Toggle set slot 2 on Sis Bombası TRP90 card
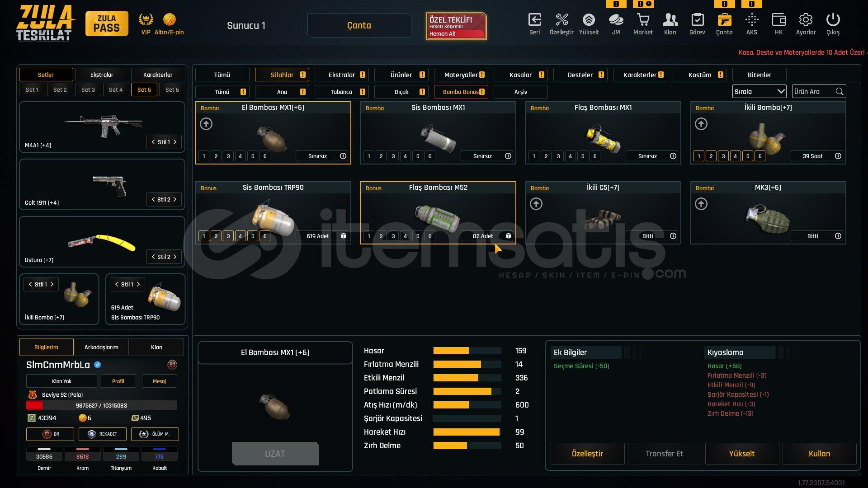Screen dimensions: 868x488 [216, 236]
